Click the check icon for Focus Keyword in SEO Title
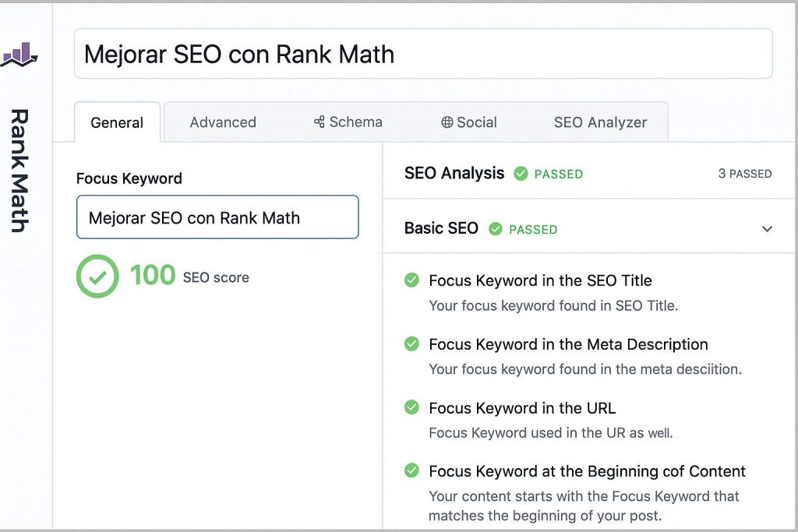This screenshot has height=532, width=798. (411, 280)
